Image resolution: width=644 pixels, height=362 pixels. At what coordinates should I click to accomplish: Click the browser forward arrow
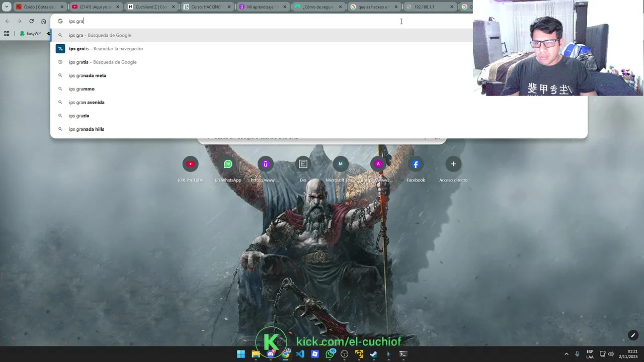(19, 21)
